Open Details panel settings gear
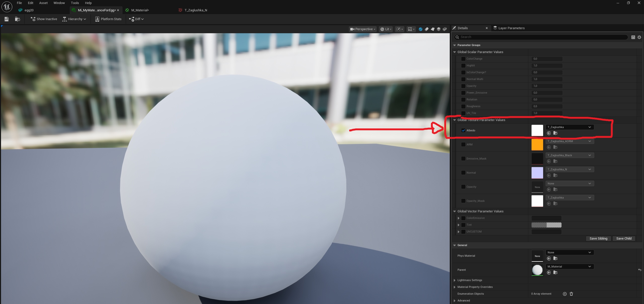Image resolution: width=644 pixels, height=304 pixels. pyautogui.click(x=639, y=37)
